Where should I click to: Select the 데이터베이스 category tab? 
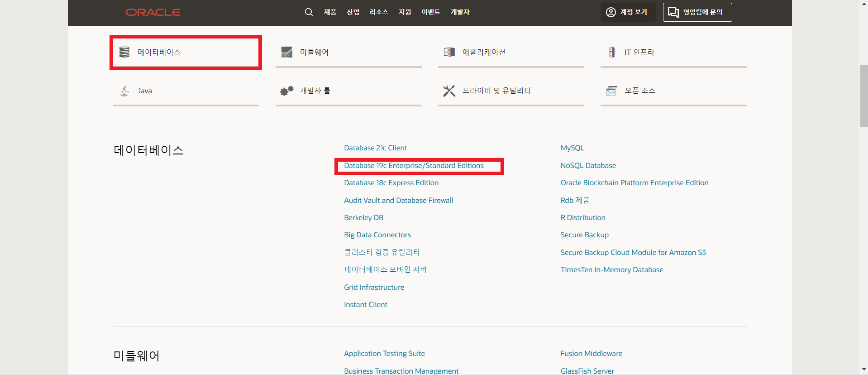click(x=186, y=53)
